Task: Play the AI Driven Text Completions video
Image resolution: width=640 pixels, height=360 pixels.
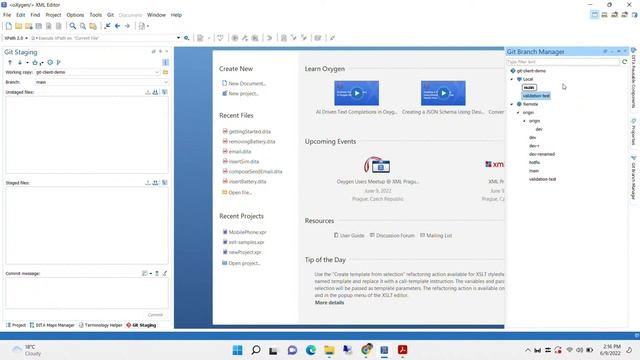Action: click(356, 93)
